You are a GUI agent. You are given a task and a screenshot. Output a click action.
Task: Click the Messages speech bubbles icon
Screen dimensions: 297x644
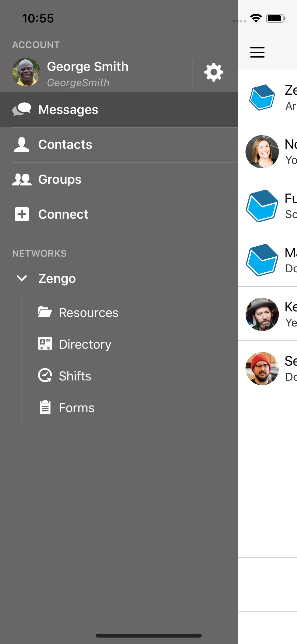[x=22, y=109]
